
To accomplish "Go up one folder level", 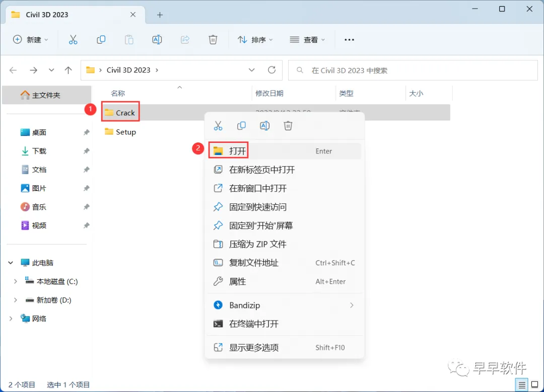I will point(69,70).
